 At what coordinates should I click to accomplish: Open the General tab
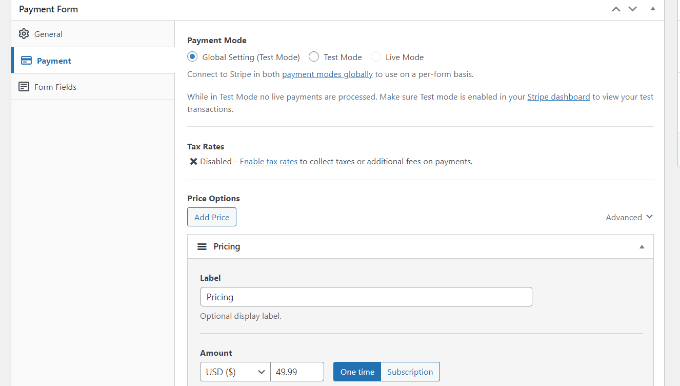point(93,34)
